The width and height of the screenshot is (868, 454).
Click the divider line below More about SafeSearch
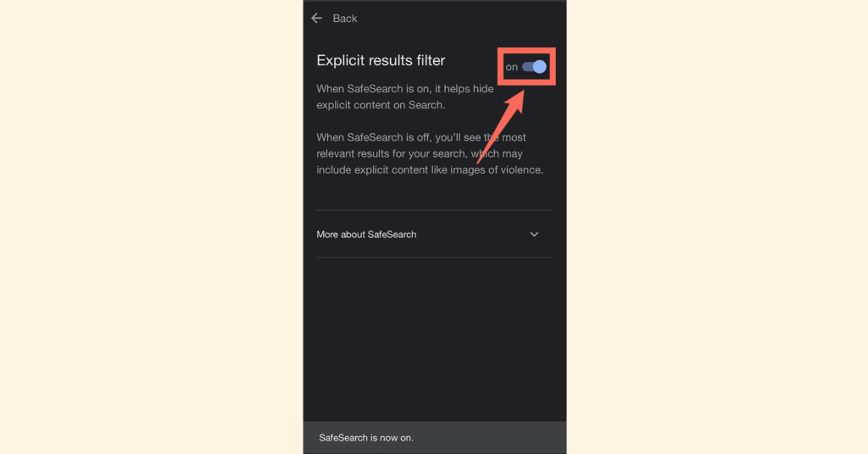435,257
